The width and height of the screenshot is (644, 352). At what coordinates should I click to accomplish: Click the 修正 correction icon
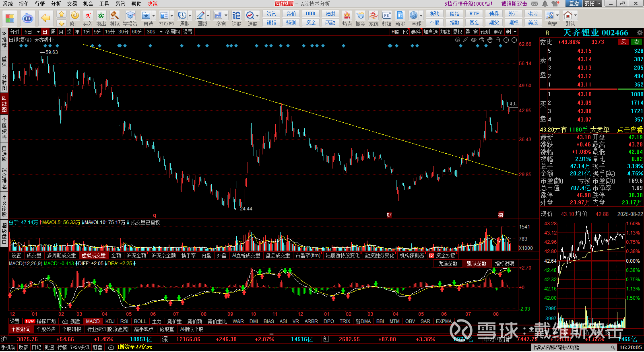point(75,15)
